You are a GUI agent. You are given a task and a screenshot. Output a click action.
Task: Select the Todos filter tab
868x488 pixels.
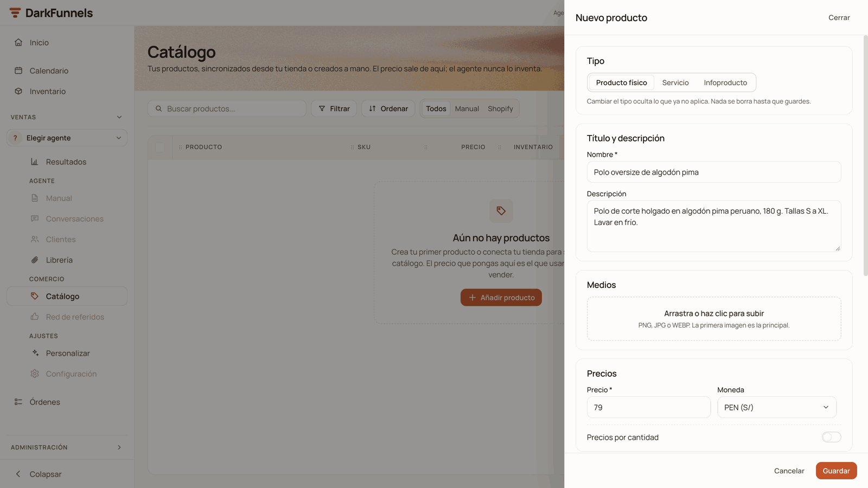[x=436, y=108]
